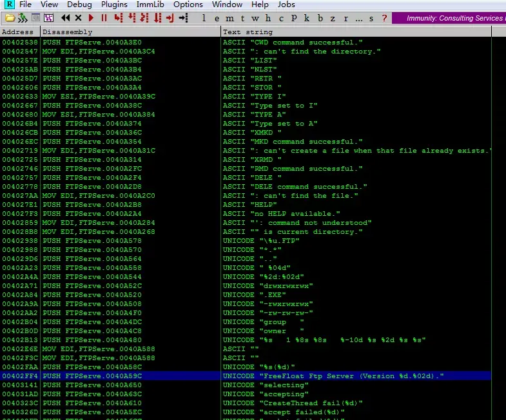Open the Help menu
Image resolution: width=506 pixels, height=420 pixels.
point(260,5)
